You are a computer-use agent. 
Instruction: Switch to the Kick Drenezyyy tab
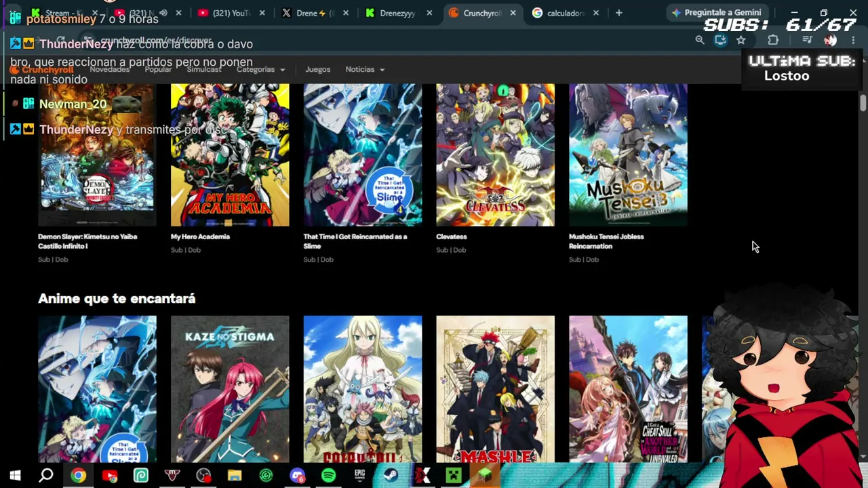click(x=398, y=13)
